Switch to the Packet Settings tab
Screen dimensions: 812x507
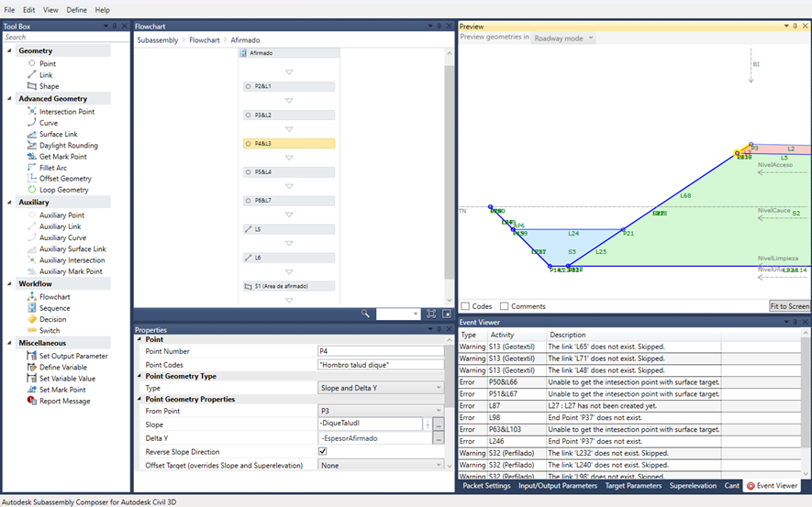click(486, 486)
